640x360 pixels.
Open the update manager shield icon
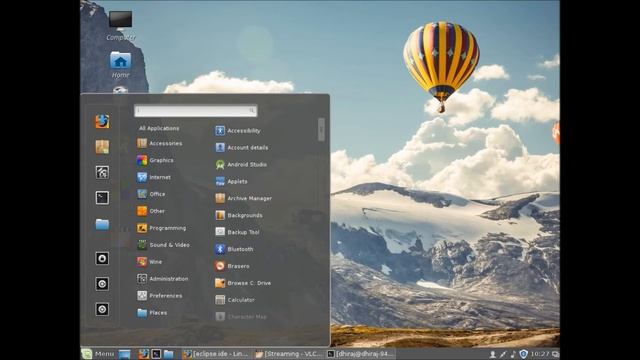pos(524,354)
